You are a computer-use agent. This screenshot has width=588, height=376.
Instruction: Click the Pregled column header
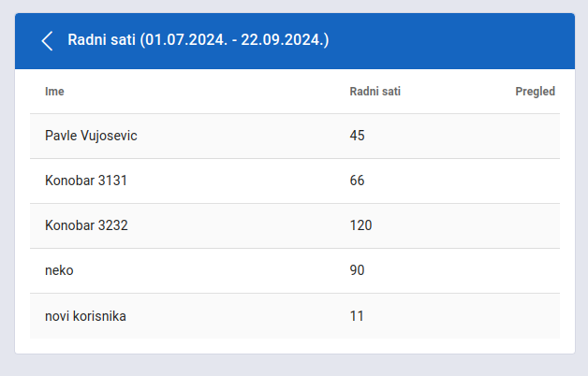[536, 92]
